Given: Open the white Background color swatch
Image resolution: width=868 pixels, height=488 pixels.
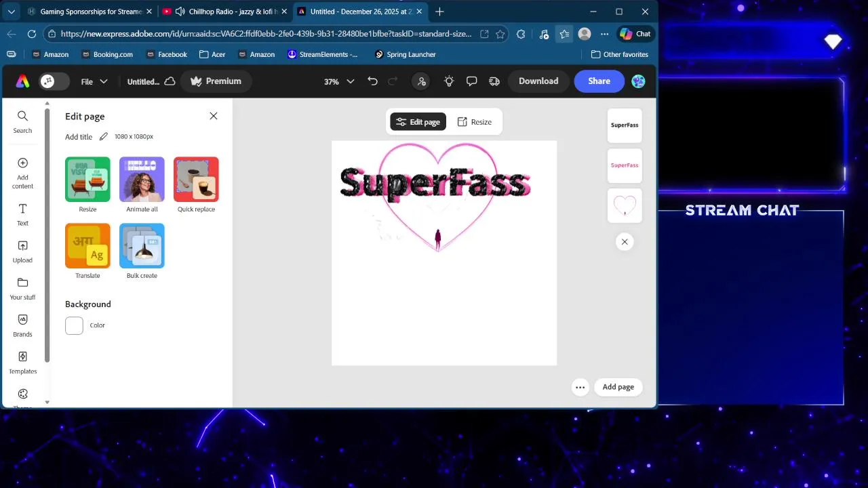Looking at the screenshot, I should coord(74,325).
